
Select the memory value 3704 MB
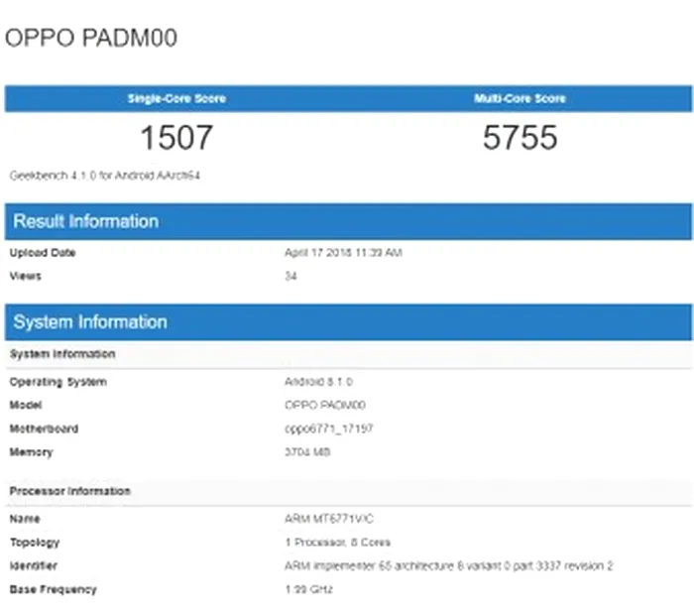307,452
